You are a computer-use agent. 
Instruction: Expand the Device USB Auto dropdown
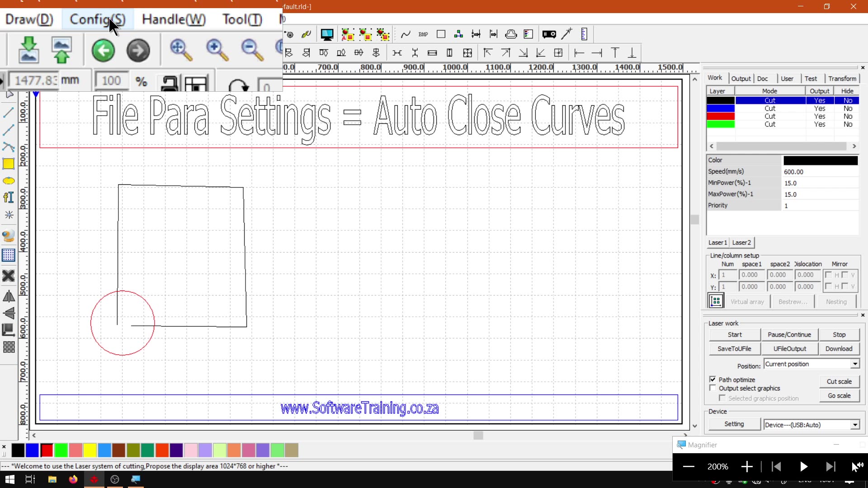click(x=855, y=425)
